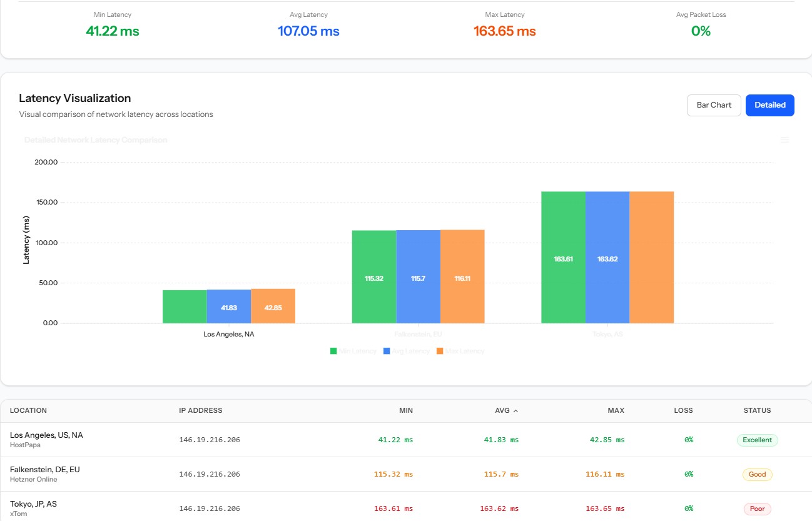This screenshot has height=521, width=812.
Task: Click the green bar labeled 163.61
Action: pos(563,258)
